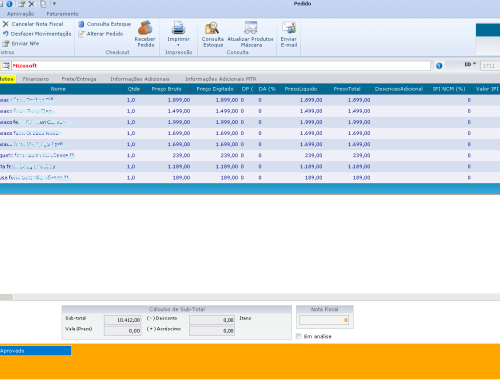Image resolution: width=500 pixels, height=380 pixels.
Task: Click the send icon in quick access toolbar
Action: click(22, 4)
